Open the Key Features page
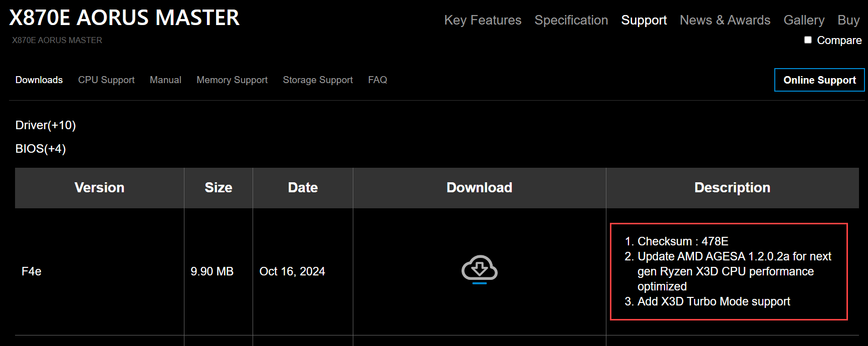Image resolution: width=868 pixels, height=346 pixels. [x=483, y=20]
